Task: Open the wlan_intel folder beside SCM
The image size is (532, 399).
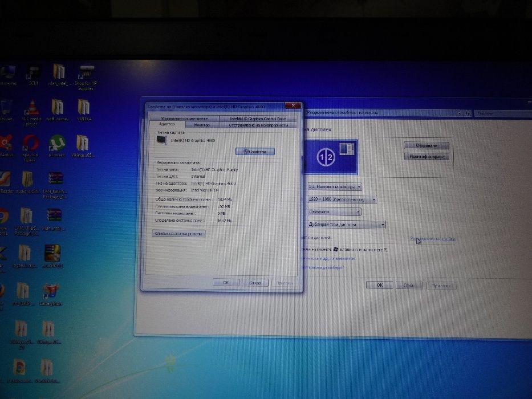Action: pos(59,75)
